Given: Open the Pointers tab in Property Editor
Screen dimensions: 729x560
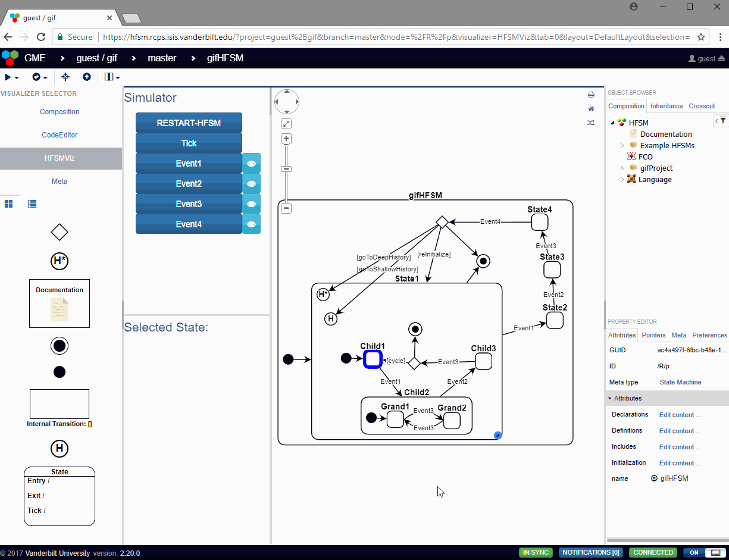Looking at the screenshot, I should point(653,335).
